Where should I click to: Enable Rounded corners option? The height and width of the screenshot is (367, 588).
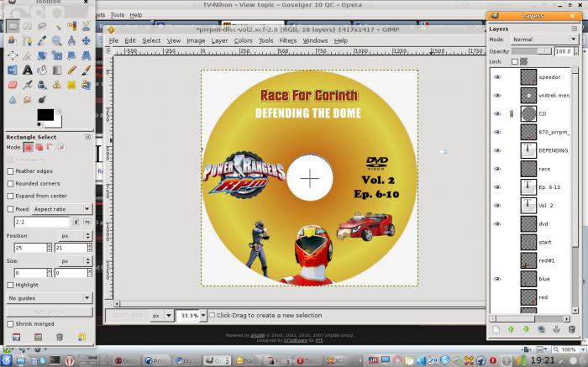click(10, 183)
